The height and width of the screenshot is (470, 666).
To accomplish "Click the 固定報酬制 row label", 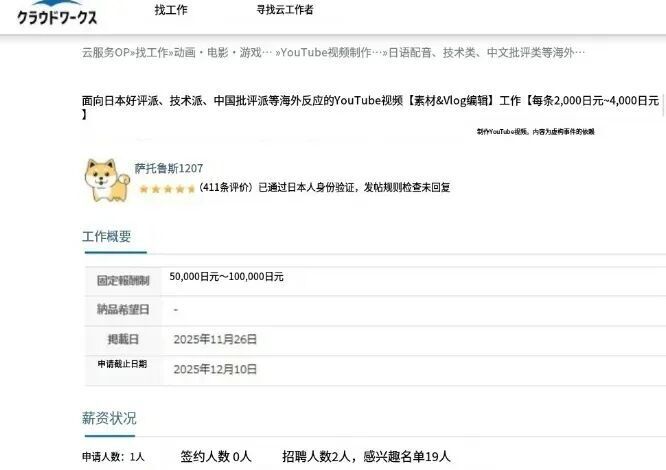I will pos(123,281).
